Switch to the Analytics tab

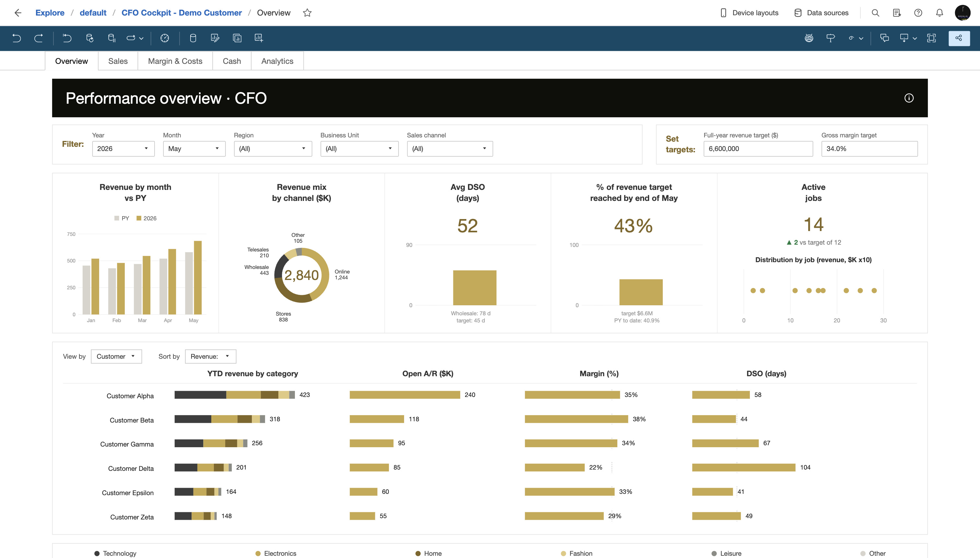pos(277,61)
